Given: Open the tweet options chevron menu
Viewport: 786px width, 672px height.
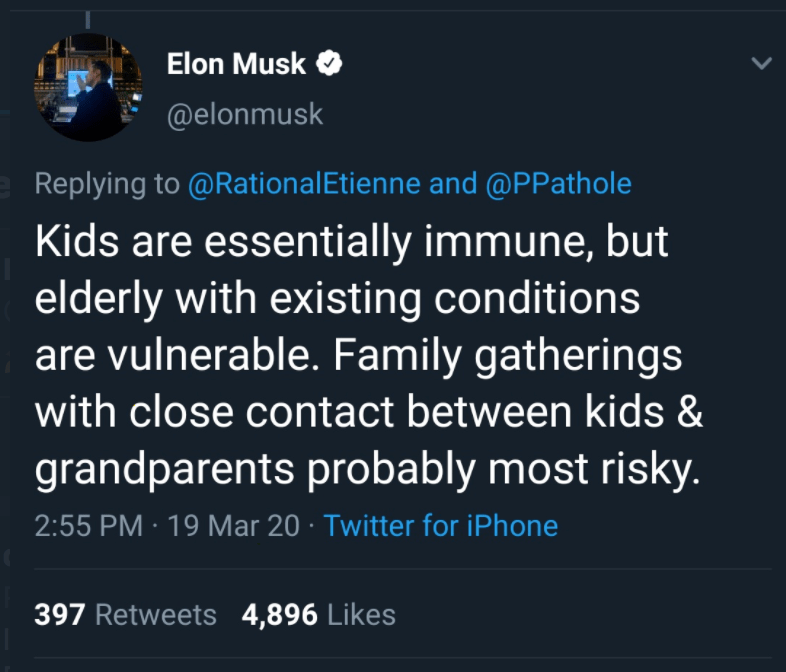Looking at the screenshot, I should 761,64.
